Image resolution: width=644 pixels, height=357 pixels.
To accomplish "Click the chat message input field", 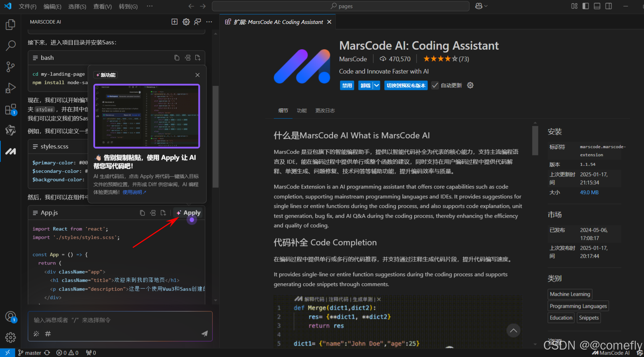I will tap(120, 320).
